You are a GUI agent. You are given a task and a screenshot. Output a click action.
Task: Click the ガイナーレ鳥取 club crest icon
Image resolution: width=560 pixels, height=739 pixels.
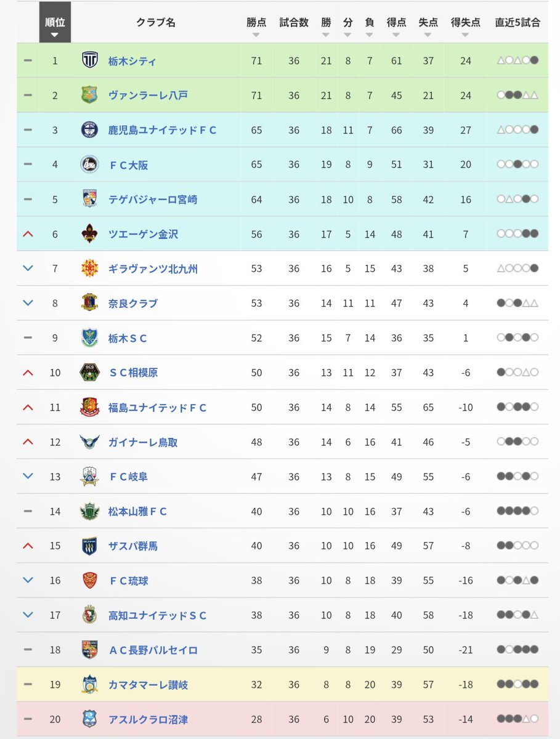pyautogui.click(x=89, y=442)
